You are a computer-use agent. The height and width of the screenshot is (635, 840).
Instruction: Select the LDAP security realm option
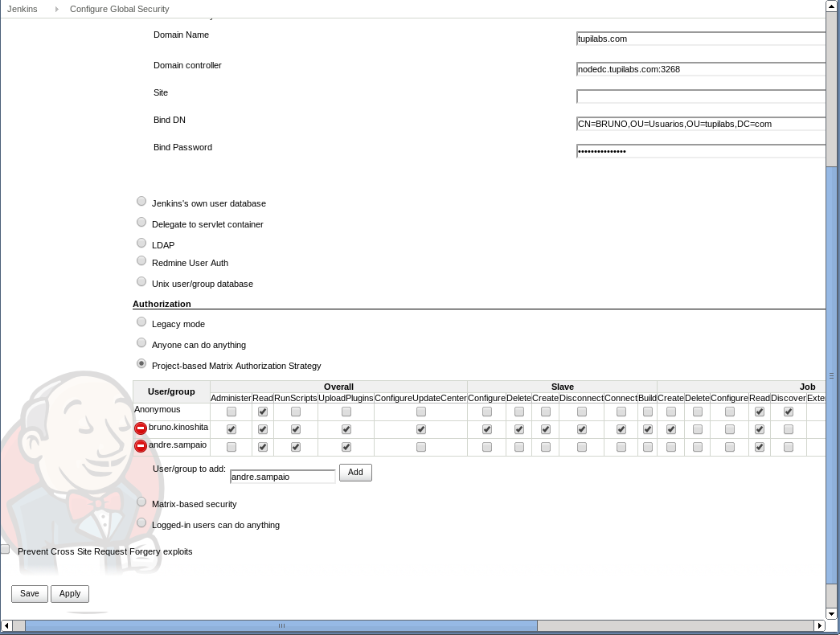point(141,242)
